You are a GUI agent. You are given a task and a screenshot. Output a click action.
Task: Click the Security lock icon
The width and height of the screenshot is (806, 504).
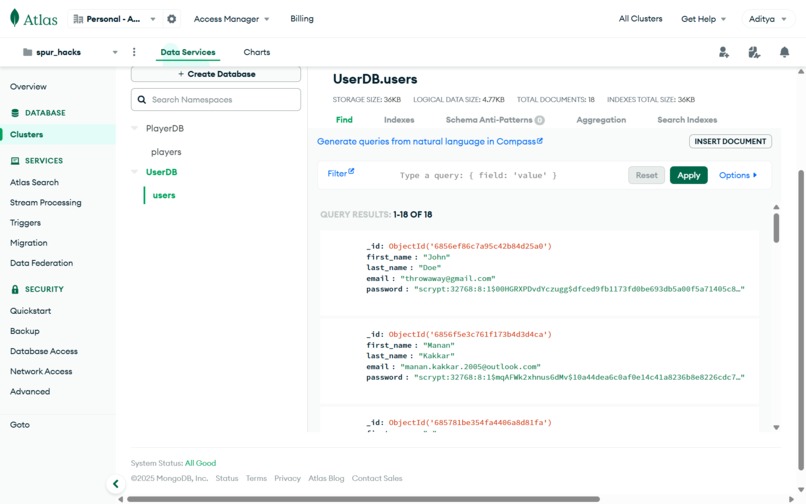[15, 289]
